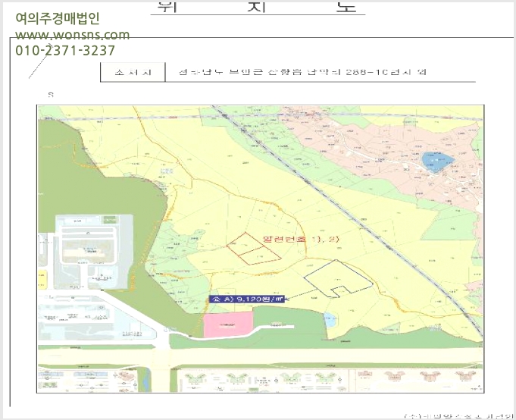Click the small light-blue pond near the pink block

pyautogui.click(x=330, y=320)
